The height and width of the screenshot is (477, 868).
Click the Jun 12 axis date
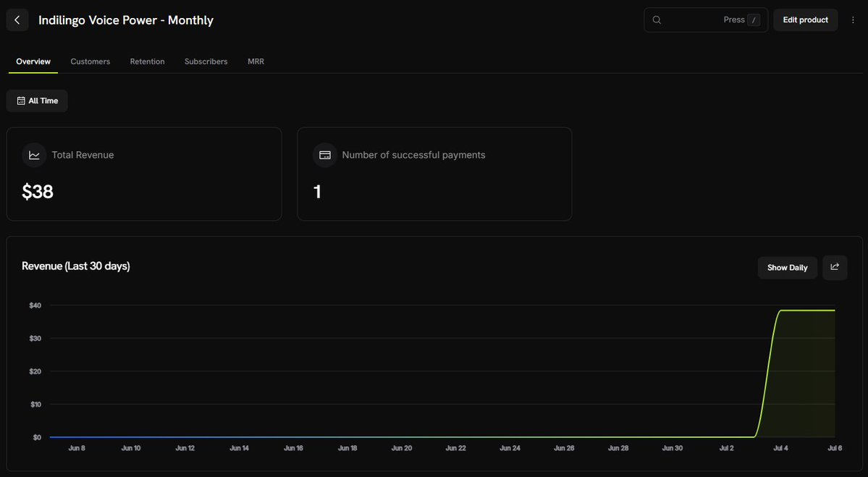(x=185, y=448)
